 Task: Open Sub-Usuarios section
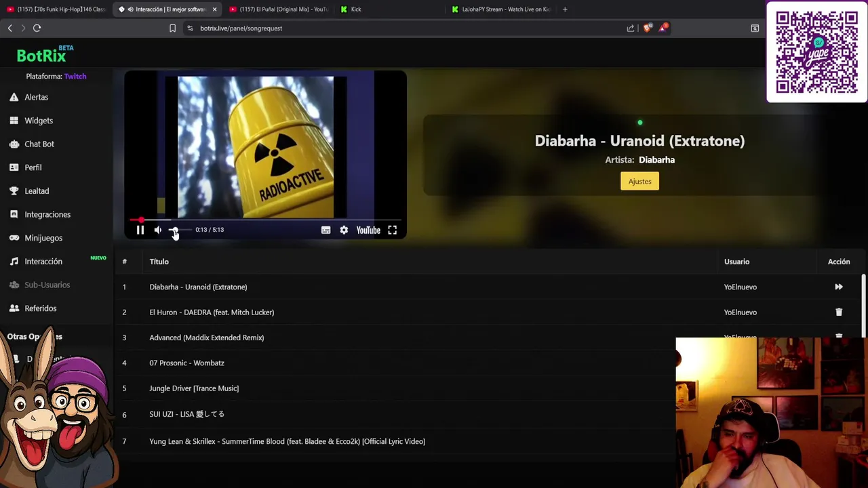(47, 285)
